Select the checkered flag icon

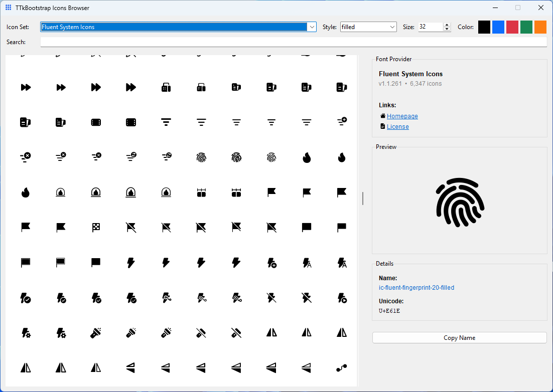[x=96, y=227]
